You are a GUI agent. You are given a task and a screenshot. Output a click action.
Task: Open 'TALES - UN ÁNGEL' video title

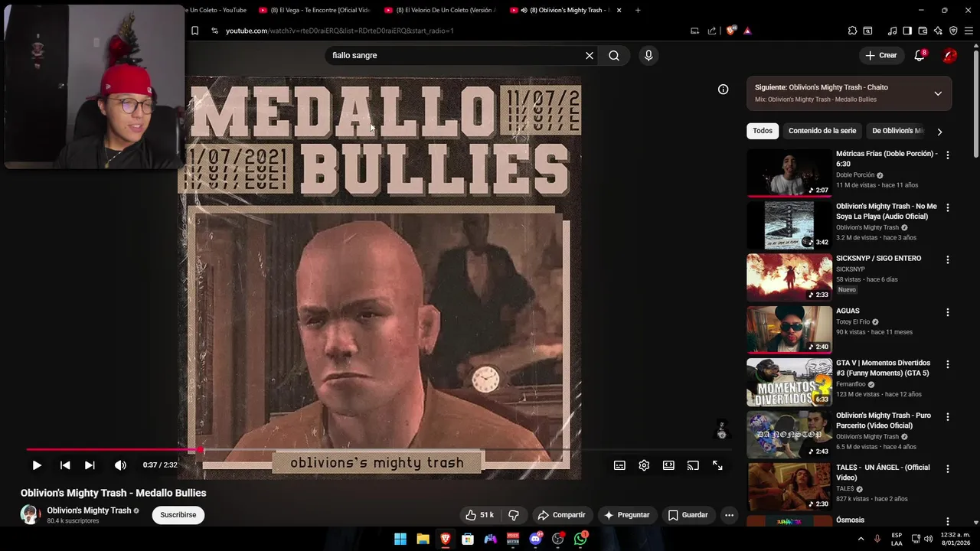(883, 472)
